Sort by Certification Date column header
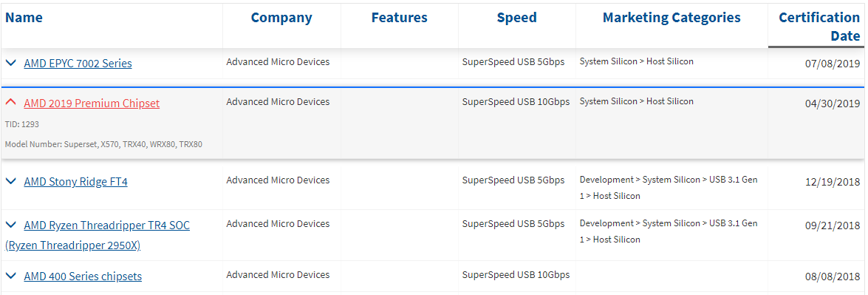Image resolution: width=868 pixels, height=295 pixels. tap(819, 27)
